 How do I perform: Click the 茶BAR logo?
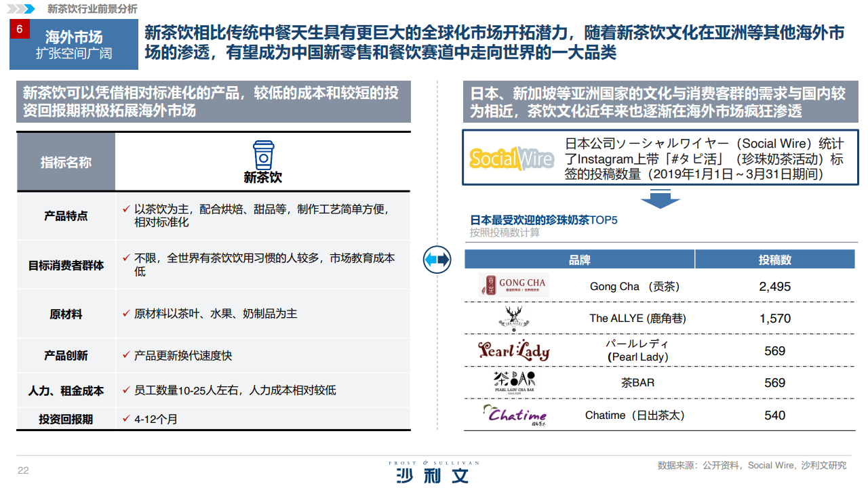click(513, 382)
